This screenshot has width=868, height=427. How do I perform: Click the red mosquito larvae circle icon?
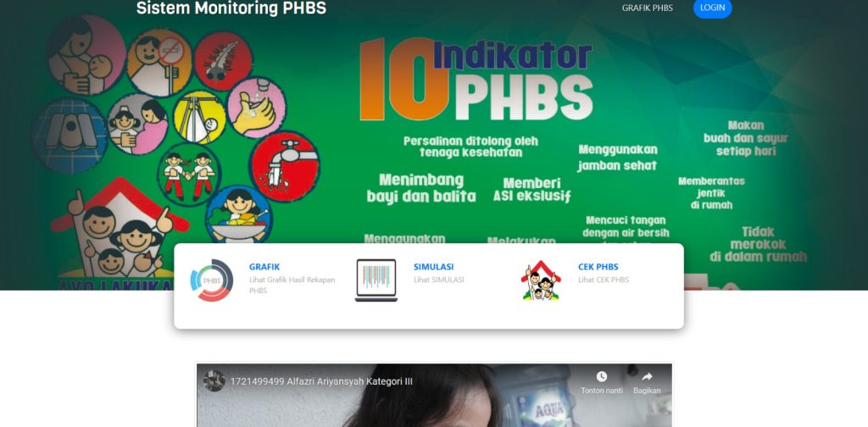click(x=223, y=61)
